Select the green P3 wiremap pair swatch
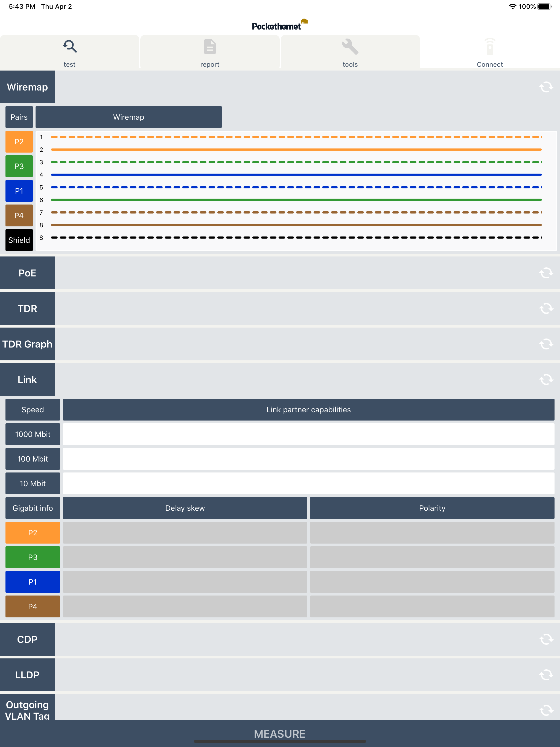 pos(19,167)
